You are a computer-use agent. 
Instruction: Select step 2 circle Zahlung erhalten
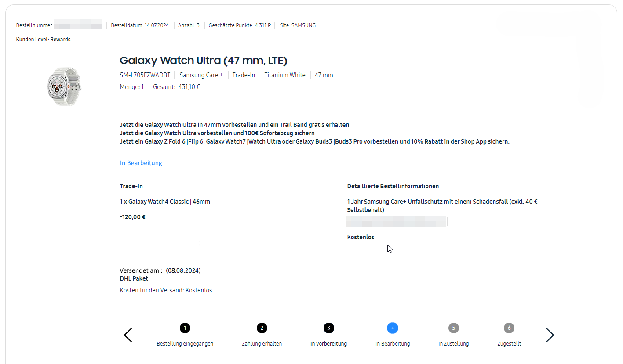point(262,328)
